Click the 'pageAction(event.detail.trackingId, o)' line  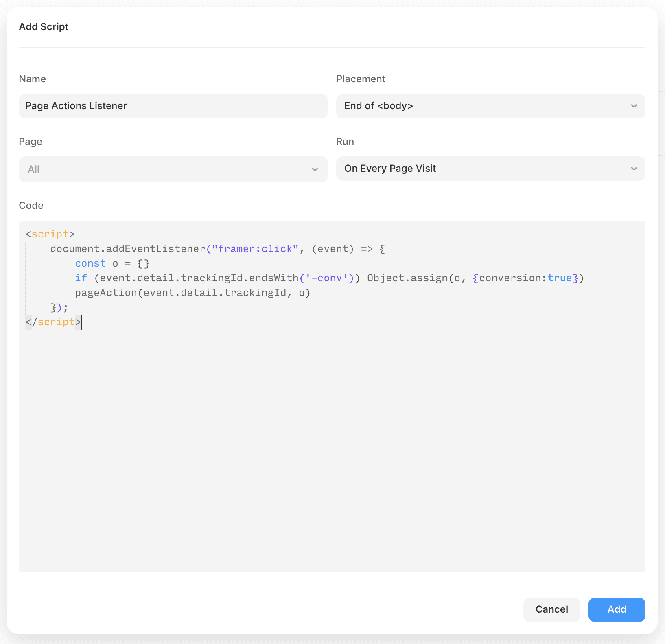pos(192,293)
